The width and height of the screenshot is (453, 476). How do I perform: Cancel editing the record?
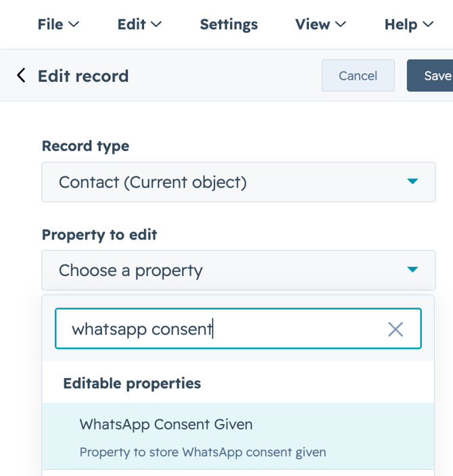[x=358, y=76]
